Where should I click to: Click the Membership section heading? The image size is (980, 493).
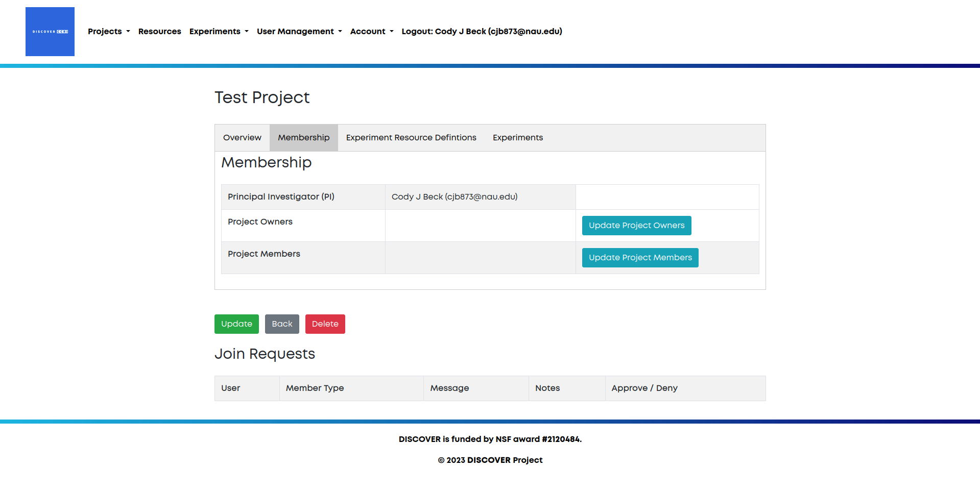point(266,162)
